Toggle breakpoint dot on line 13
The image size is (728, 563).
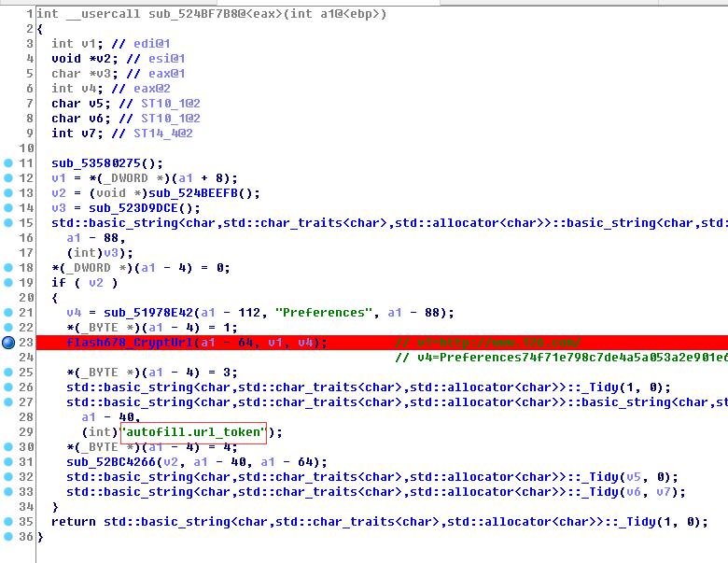(x=8, y=192)
